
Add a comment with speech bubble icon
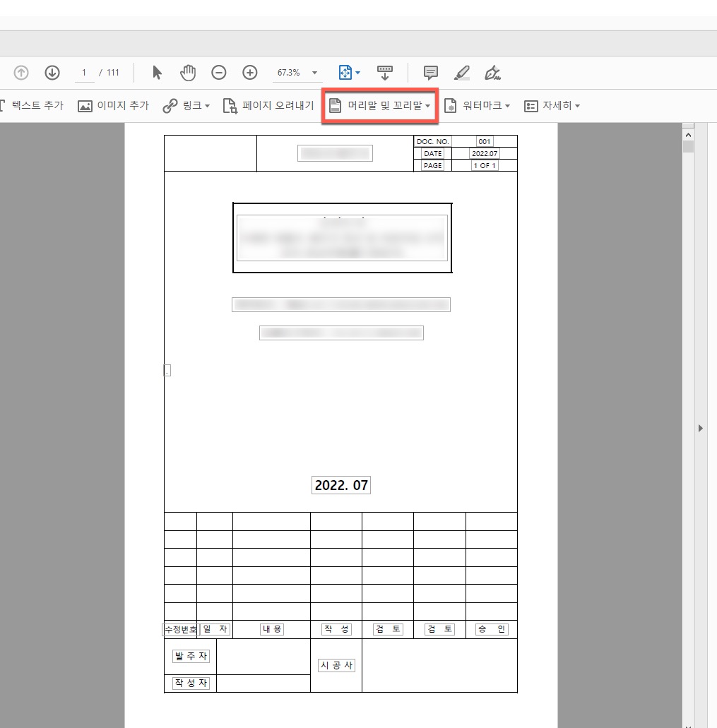click(x=430, y=73)
